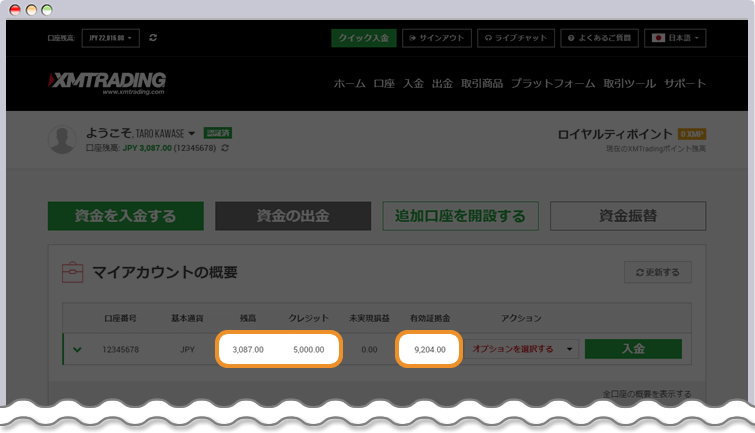Viewport: 755px width, 433px height.
Task: Open the JPY account balance dropdown
Action: click(x=111, y=37)
